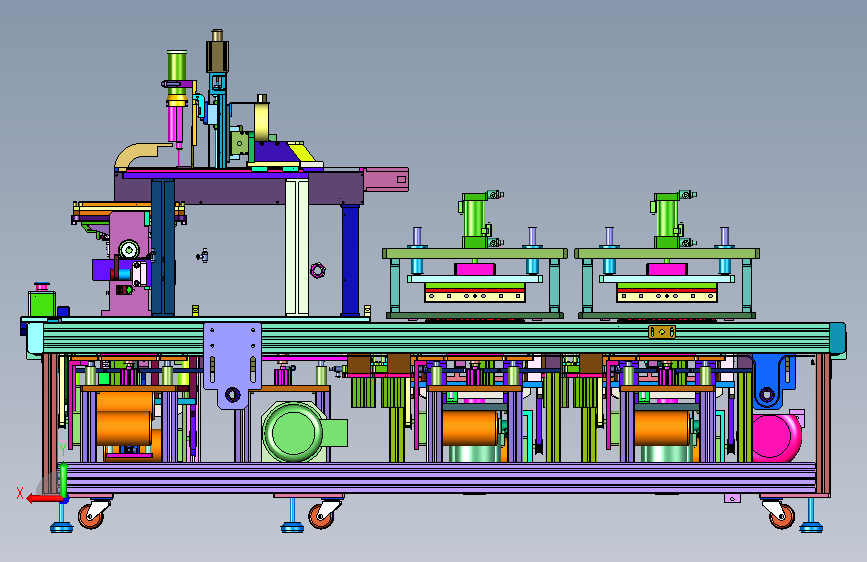Select the large green blower motor under the frame

[x=293, y=431]
